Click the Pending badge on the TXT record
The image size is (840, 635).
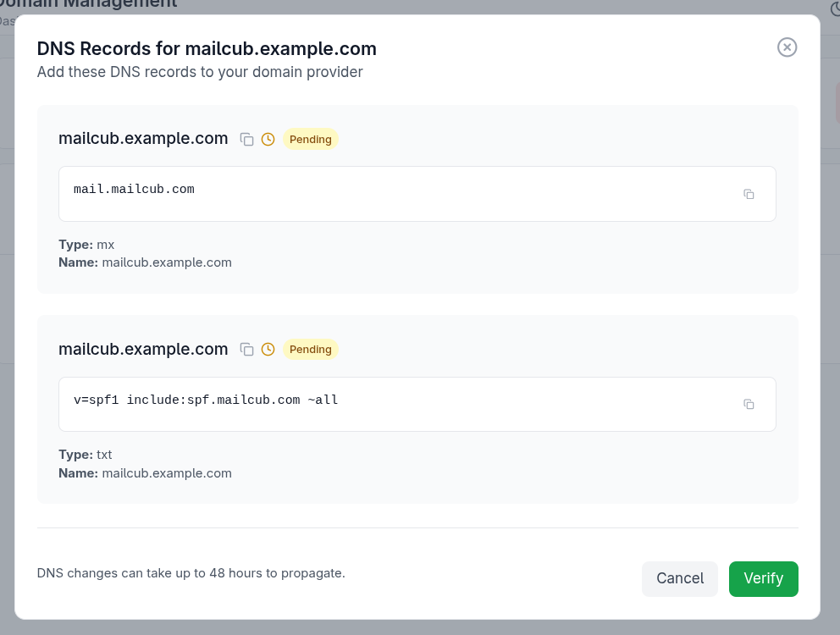point(310,349)
